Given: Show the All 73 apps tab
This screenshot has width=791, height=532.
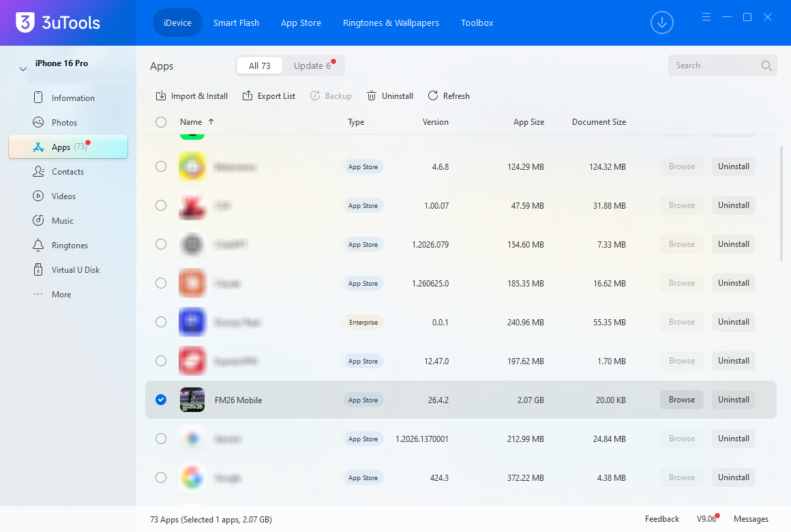Looking at the screenshot, I should click(x=259, y=65).
